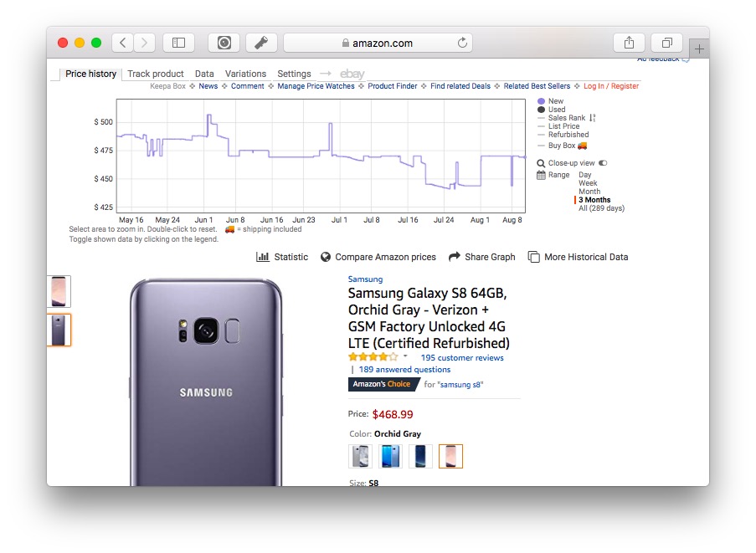Open the Comment link
The height and width of the screenshot is (553, 756).
click(x=247, y=86)
